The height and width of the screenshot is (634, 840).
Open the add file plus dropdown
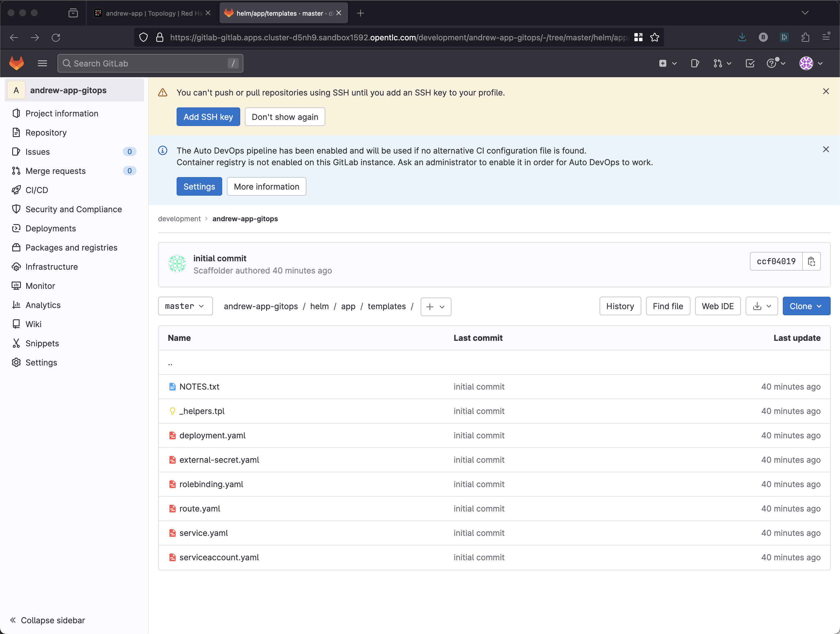pyautogui.click(x=435, y=306)
